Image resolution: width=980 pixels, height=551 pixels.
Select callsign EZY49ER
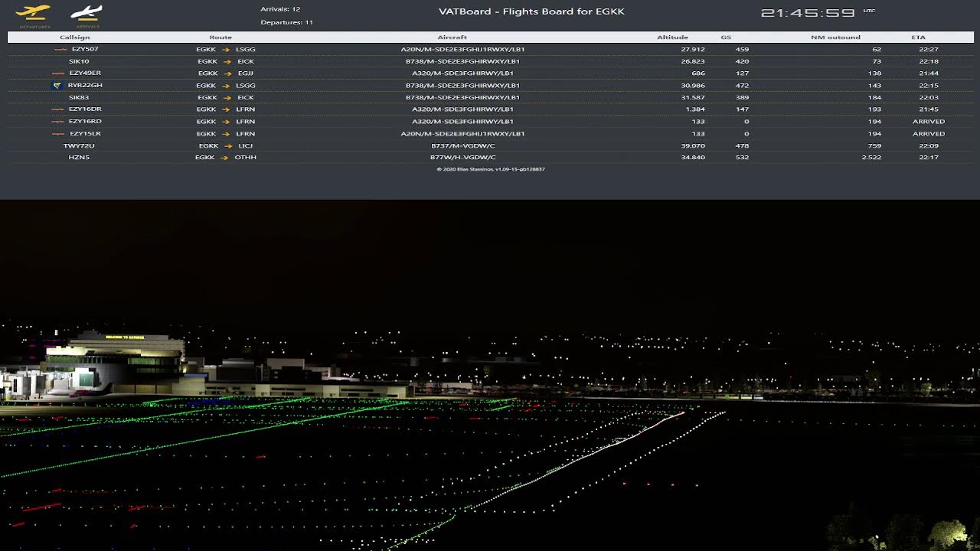click(x=85, y=73)
